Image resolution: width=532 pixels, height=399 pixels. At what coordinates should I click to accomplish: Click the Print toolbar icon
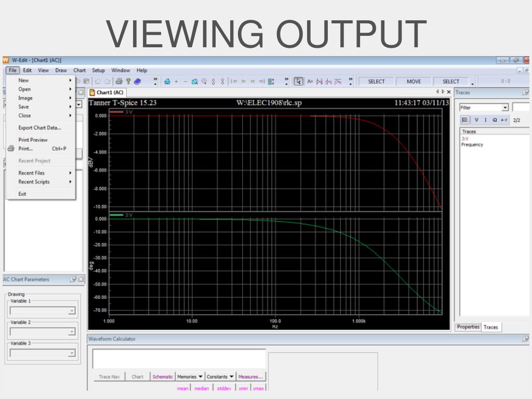pos(119,81)
